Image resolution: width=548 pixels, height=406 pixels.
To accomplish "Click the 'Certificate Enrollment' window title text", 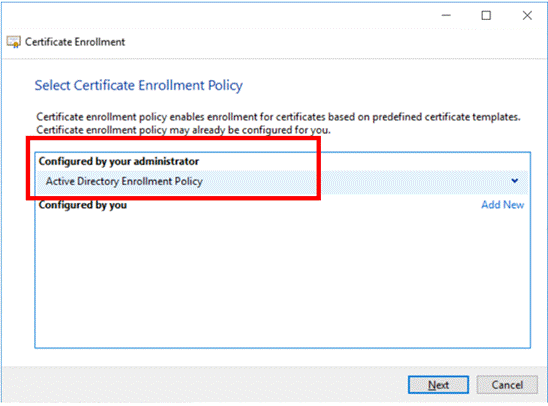I will [75, 42].
